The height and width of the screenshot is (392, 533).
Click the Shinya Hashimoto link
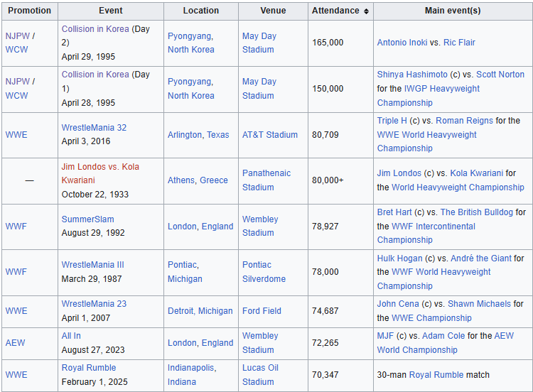[x=412, y=75]
